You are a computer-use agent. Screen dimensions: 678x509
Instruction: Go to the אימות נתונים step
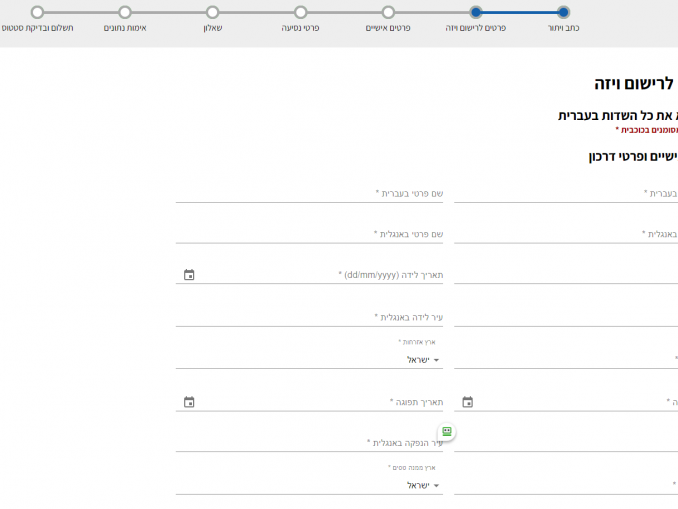click(x=125, y=13)
